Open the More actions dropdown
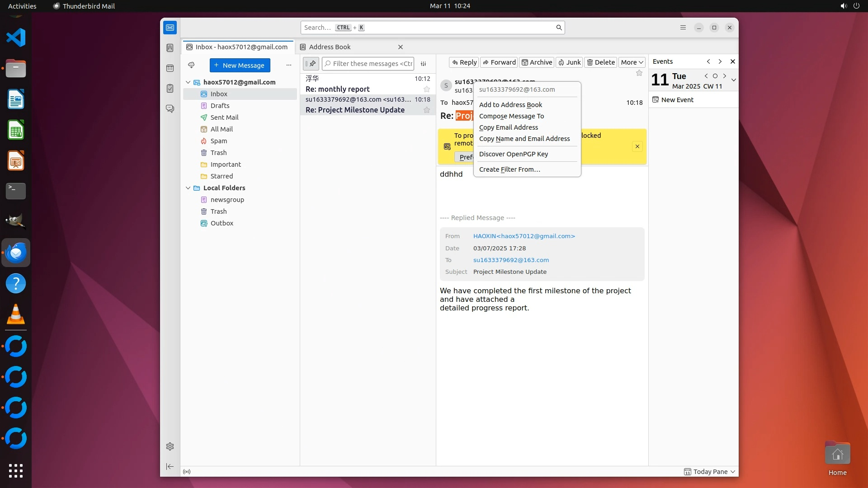 tap(632, 62)
